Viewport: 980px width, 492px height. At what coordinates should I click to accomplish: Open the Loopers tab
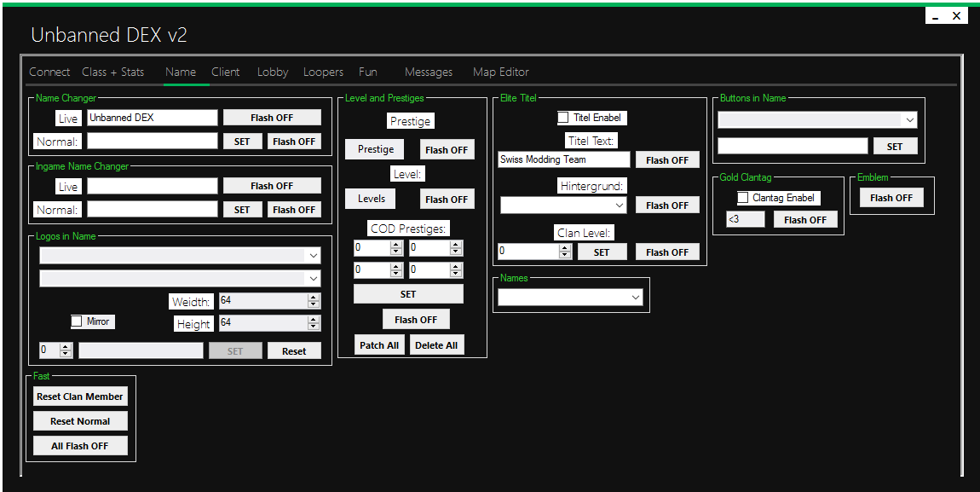pyautogui.click(x=323, y=72)
